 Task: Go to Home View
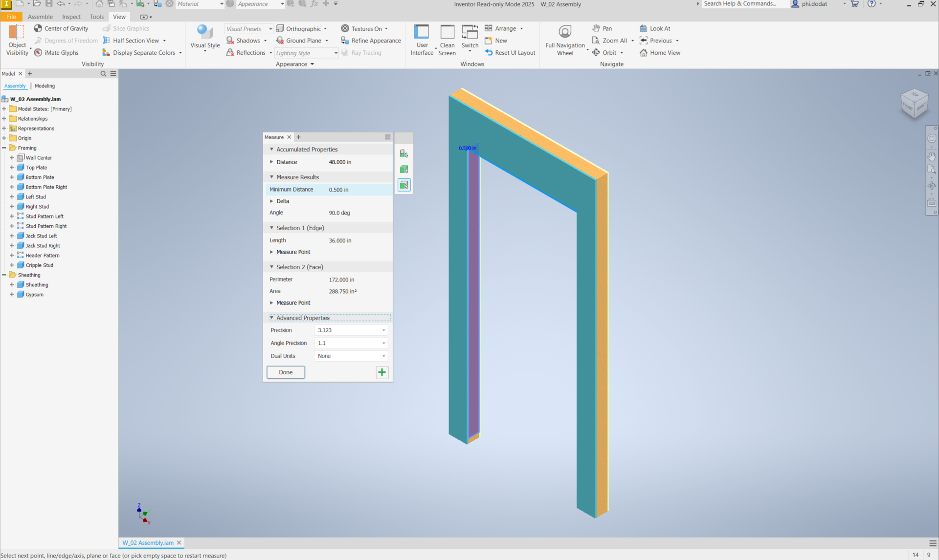point(660,53)
